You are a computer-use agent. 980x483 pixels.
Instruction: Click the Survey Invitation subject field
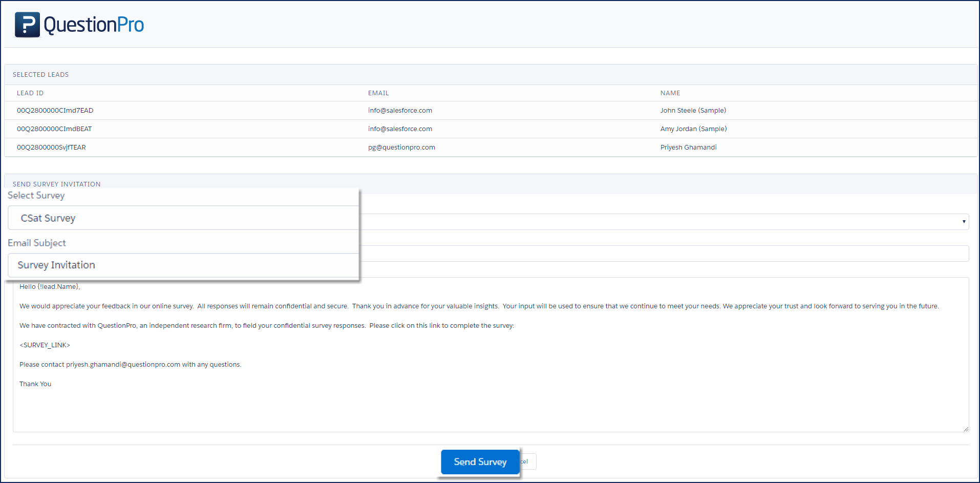click(183, 265)
